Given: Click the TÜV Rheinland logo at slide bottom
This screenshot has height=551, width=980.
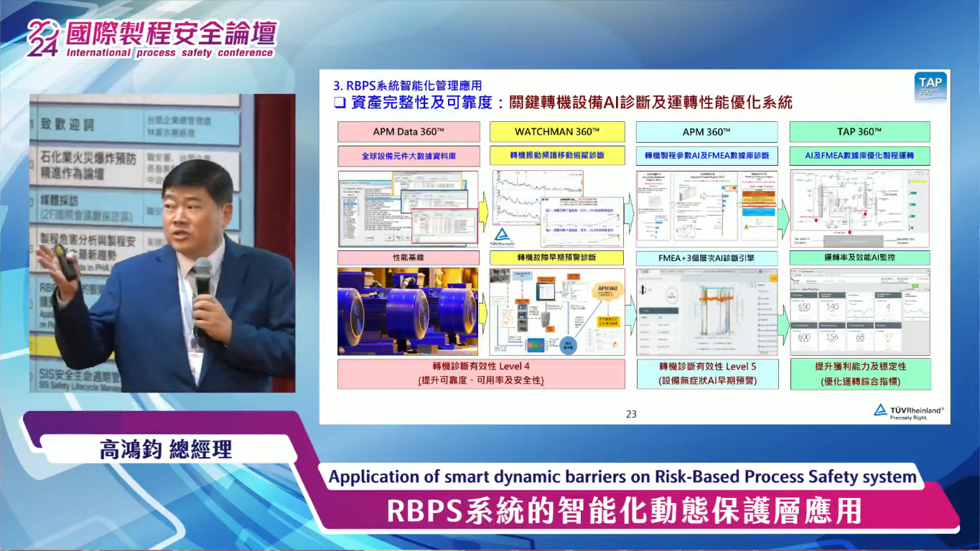Looking at the screenshot, I should point(908,412).
